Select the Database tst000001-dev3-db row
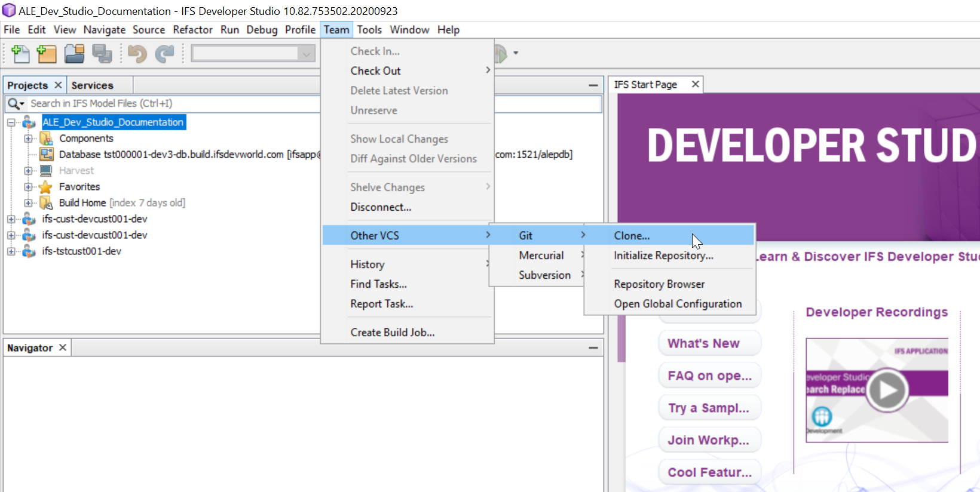The width and height of the screenshot is (980, 492). point(190,155)
